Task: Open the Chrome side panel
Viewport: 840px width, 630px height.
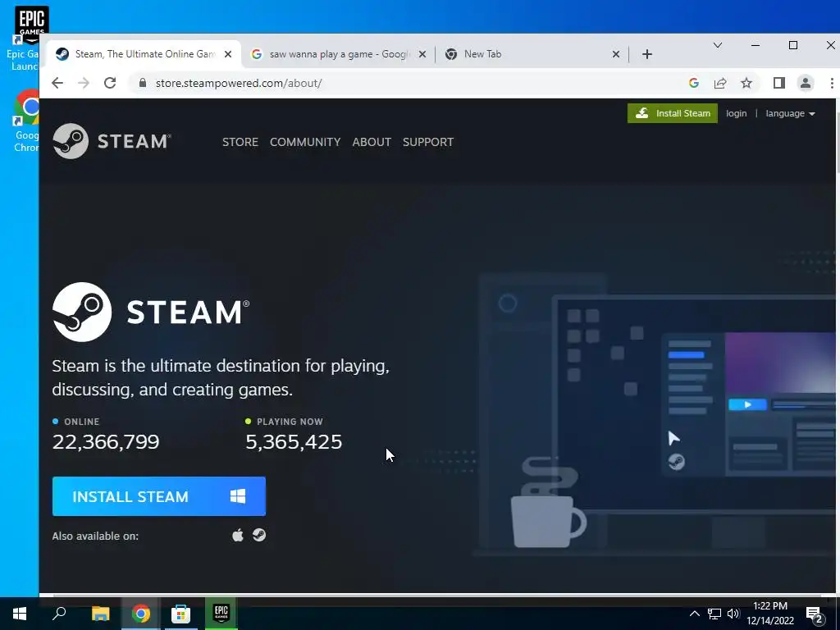Action: 779,83
